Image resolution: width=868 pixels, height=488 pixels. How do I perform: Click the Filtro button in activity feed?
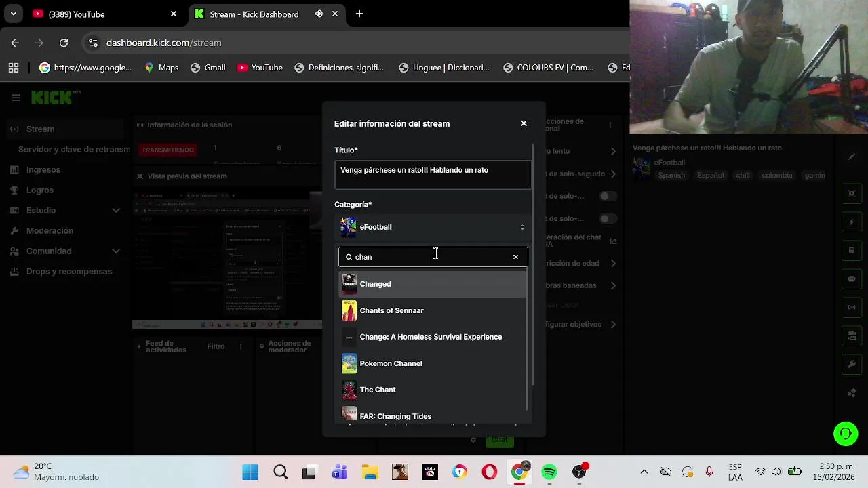216,346
